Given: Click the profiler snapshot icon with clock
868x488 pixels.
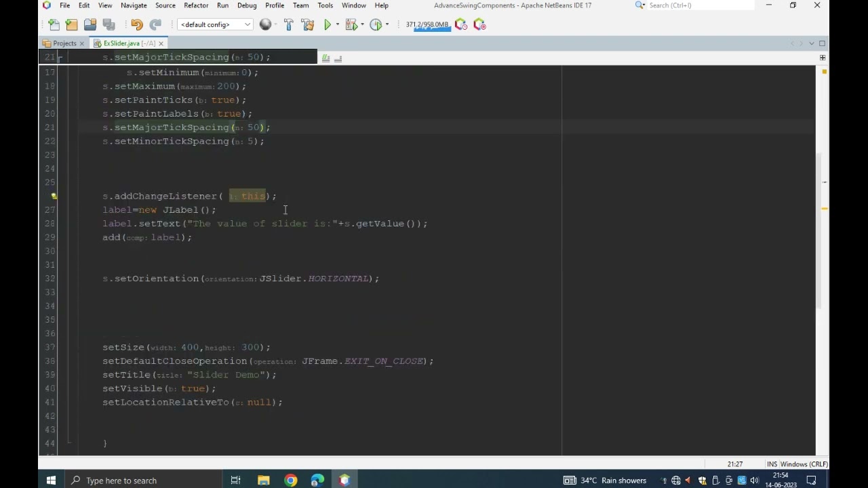Looking at the screenshot, I should [461, 24].
